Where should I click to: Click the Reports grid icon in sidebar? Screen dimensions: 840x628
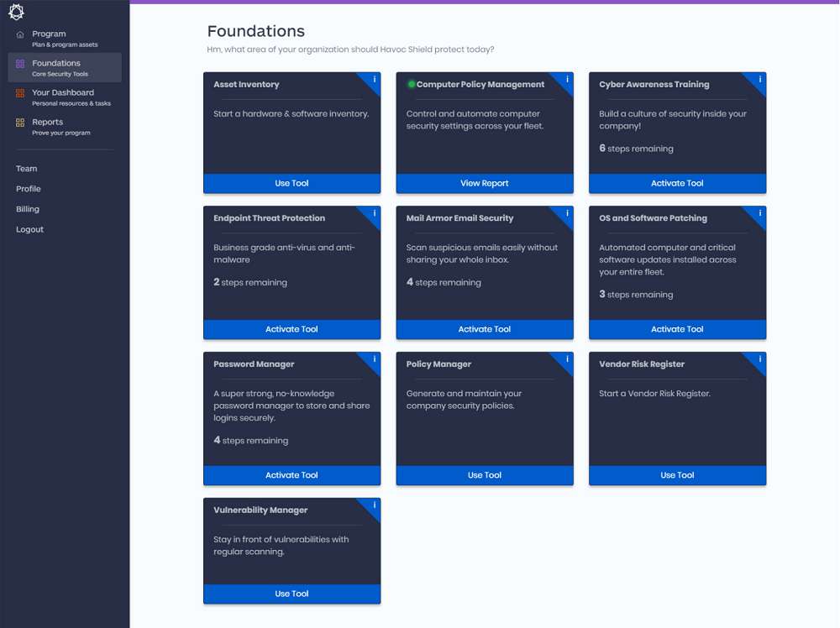point(20,123)
